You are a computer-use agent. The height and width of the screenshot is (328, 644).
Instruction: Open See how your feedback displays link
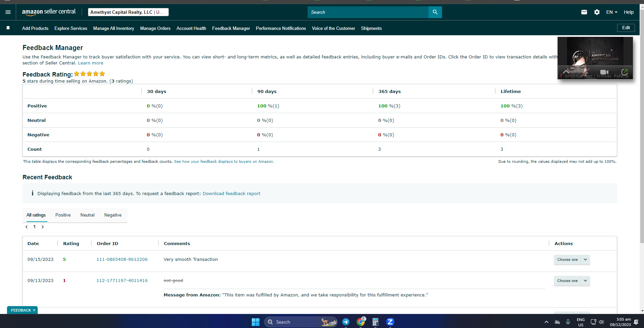click(x=224, y=161)
